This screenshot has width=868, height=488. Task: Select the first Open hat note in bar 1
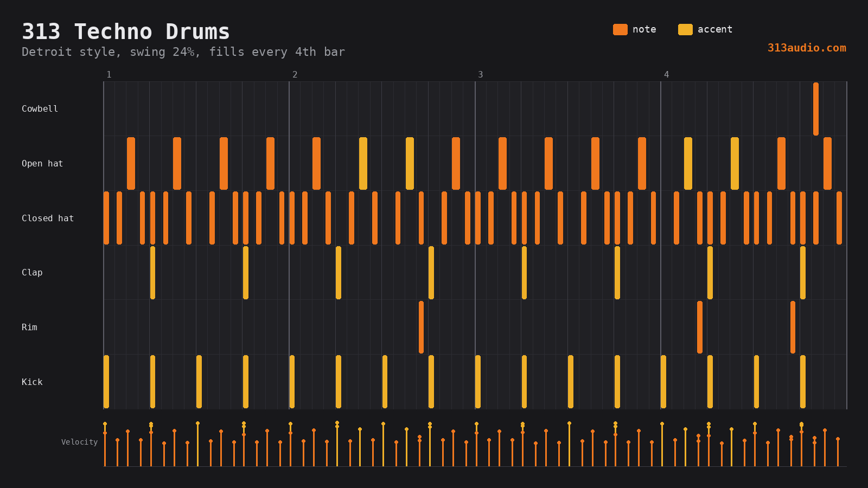click(x=131, y=164)
